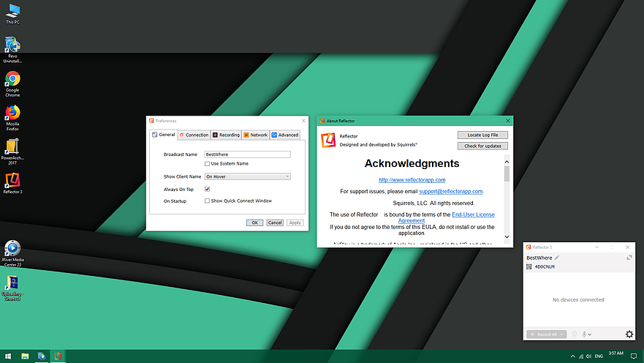Enable the Use System Name checkbox
The height and width of the screenshot is (363, 644).
click(x=207, y=164)
